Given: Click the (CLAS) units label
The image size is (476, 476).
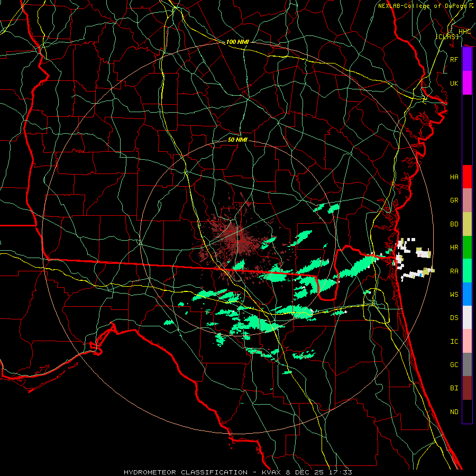Looking at the screenshot, I should click(x=447, y=36).
